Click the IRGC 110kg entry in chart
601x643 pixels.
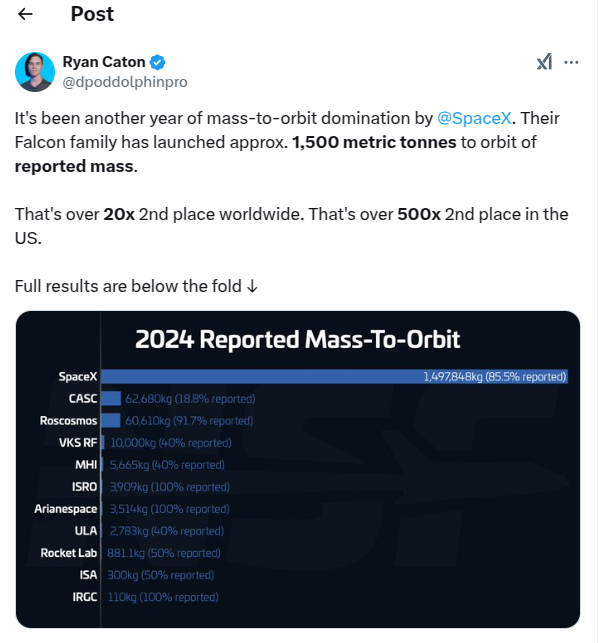(162, 597)
